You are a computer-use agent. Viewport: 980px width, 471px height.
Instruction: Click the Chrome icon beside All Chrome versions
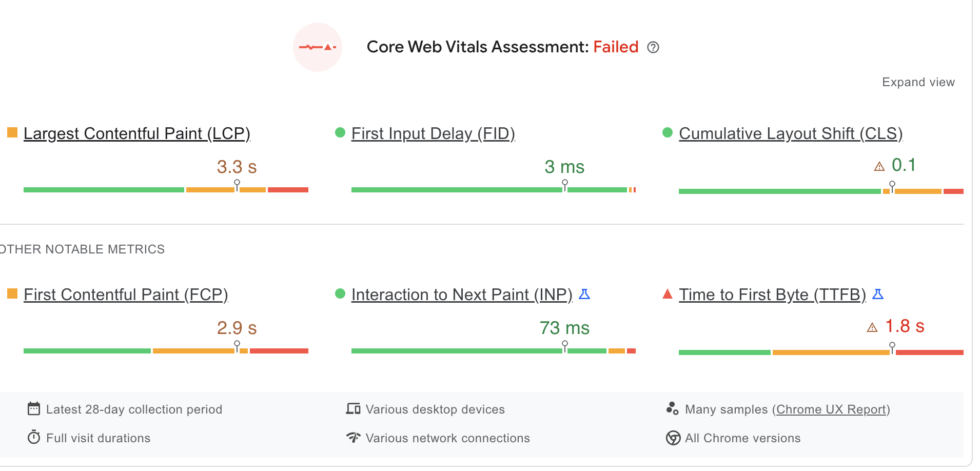click(672, 438)
